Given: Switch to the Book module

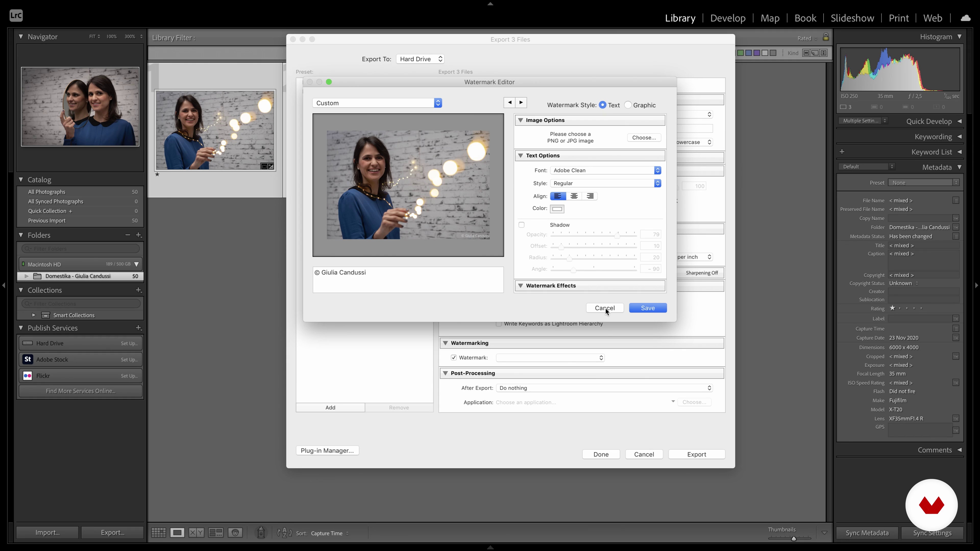Looking at the screenshot, I should (805, 18).
